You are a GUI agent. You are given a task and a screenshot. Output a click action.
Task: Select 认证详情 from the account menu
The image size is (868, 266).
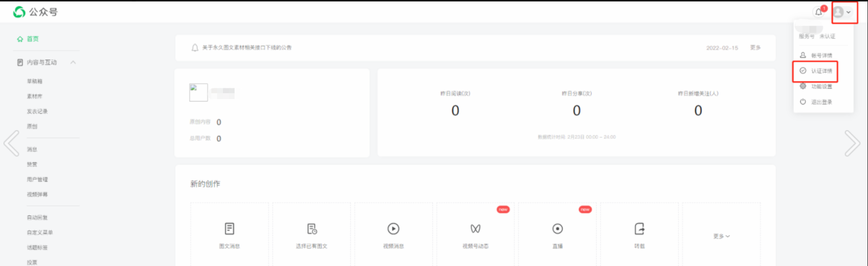click(821, 71)
